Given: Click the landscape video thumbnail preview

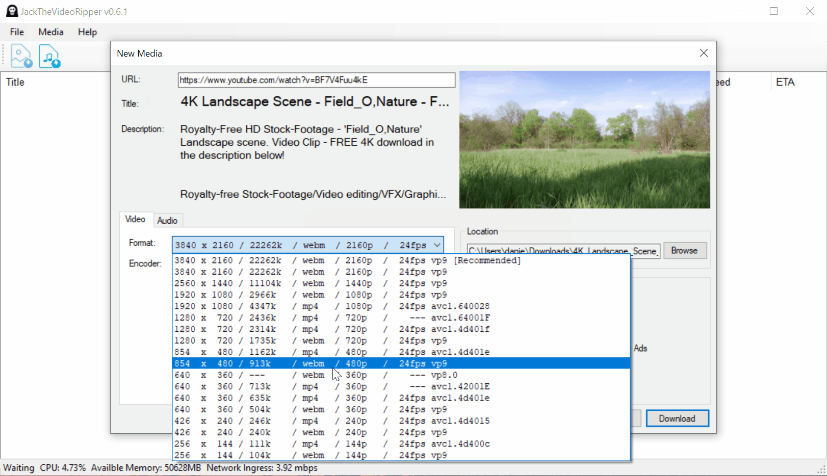Looking at the screenshot, I should pyautogui.click(x=584, y=140).
